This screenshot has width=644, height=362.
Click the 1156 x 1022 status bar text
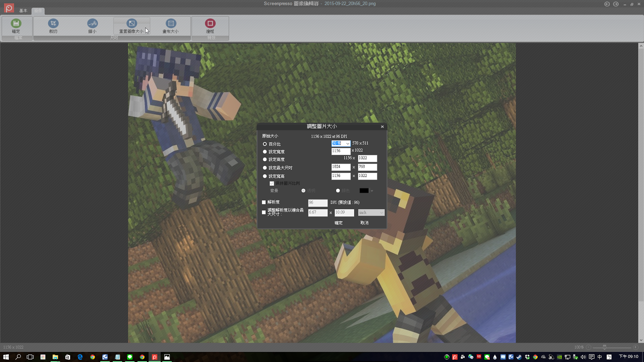pos(13,347)
